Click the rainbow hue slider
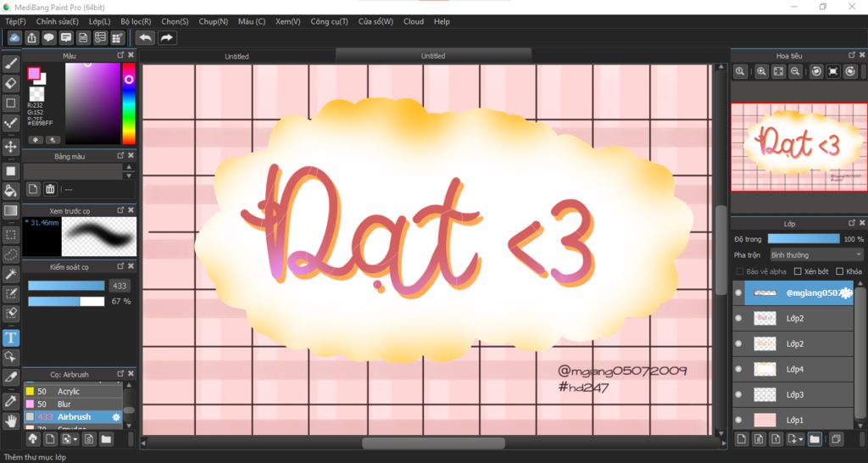 coord(129,103)
